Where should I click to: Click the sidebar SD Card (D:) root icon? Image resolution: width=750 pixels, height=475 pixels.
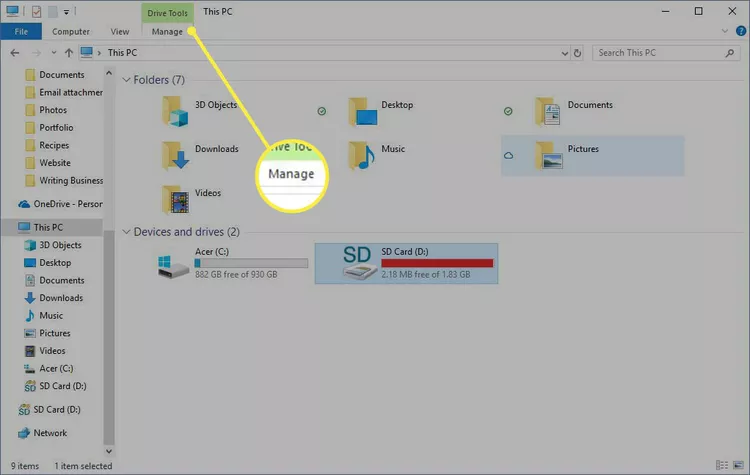pos(24,410)
